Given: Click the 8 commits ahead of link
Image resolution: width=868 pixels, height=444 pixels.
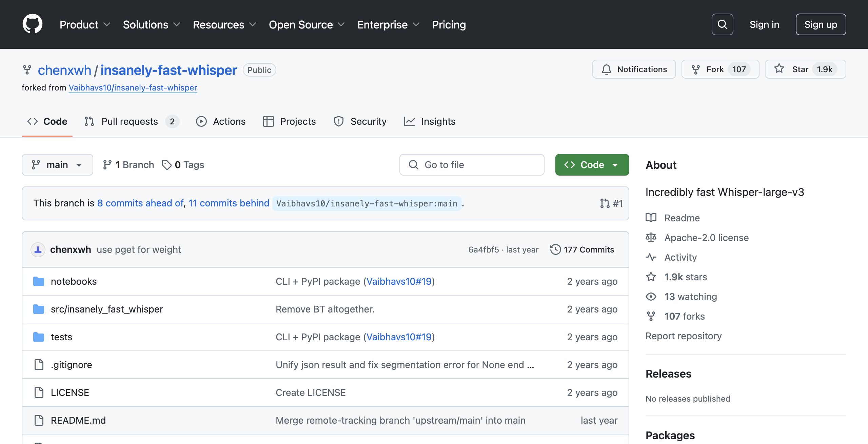Looking at the screenshot, I should [x=140, y=203].
